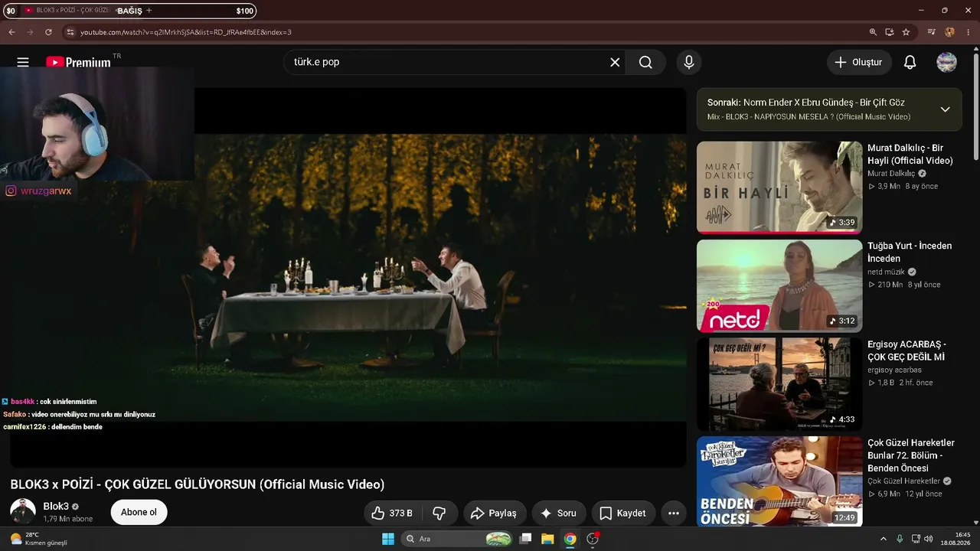Reload the page with the refresh icon

(48, 32)
